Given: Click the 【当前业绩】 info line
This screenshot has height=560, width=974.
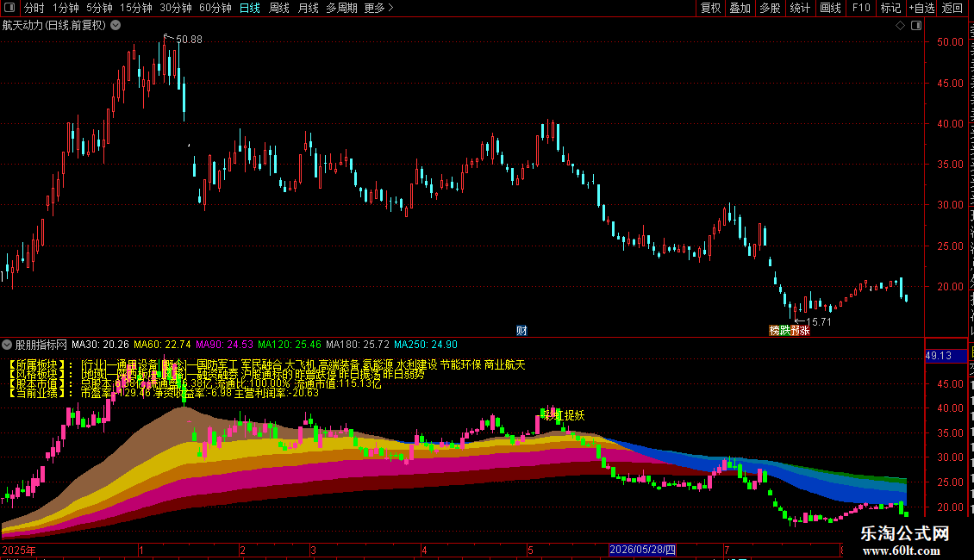Looking at the screenshot, I should [x=163, y=393].
